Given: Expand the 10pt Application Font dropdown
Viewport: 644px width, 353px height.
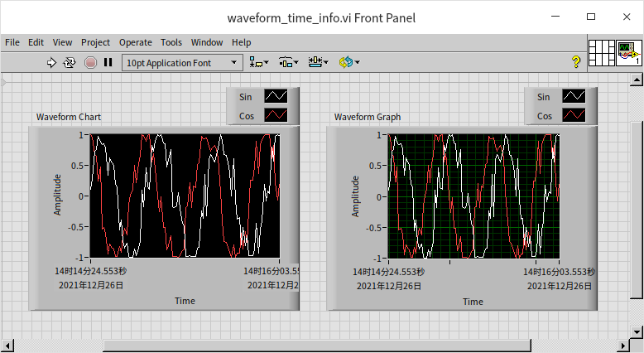Looking at the screenshot, I should pos(235,62).
